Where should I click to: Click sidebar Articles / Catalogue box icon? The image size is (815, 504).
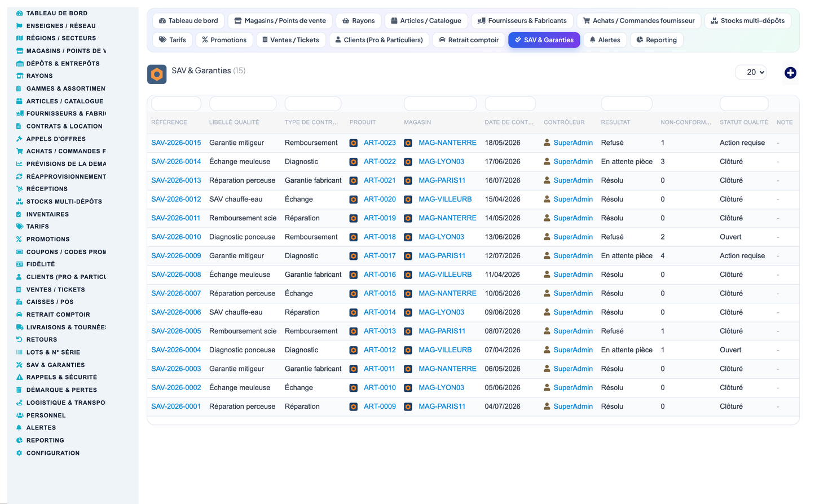pyautogui.click(x=19, y=101)
